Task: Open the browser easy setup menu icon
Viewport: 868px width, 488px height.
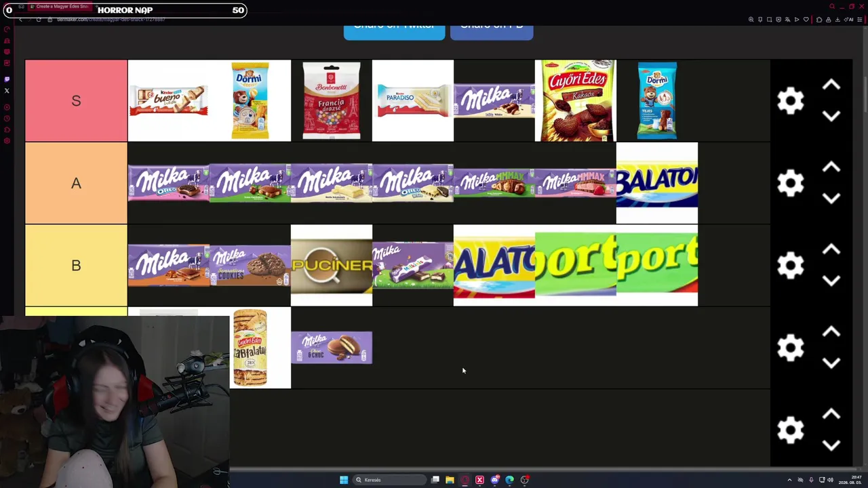Action: pyautogui.click(x=860, y=20)
